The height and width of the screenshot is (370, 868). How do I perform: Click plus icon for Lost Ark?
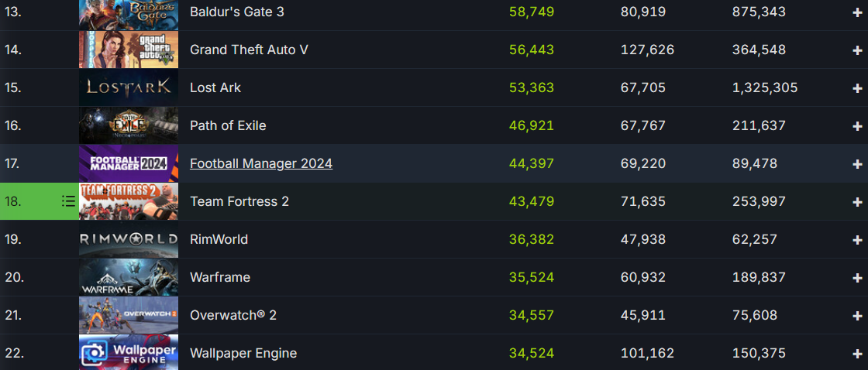tap(857, 88)
